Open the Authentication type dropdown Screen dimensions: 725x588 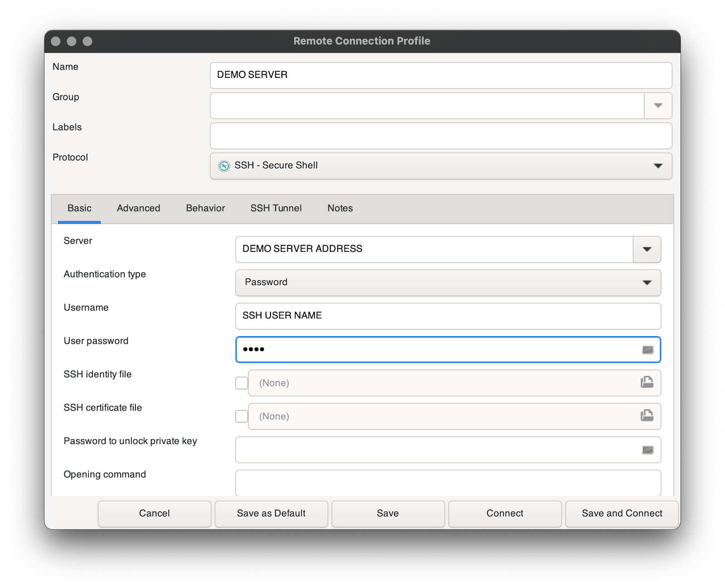(x=647, y=283)
